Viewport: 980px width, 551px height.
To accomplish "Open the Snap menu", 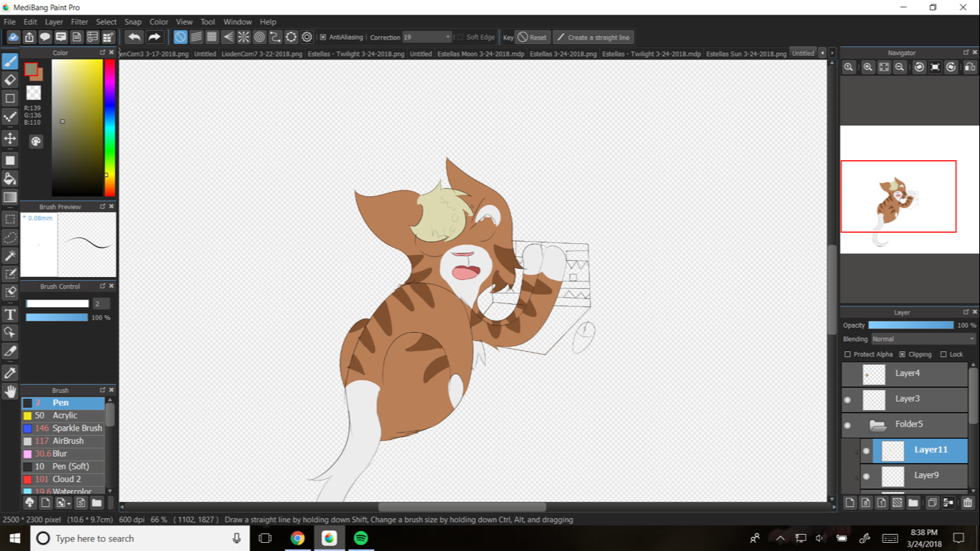I will 133,22.
